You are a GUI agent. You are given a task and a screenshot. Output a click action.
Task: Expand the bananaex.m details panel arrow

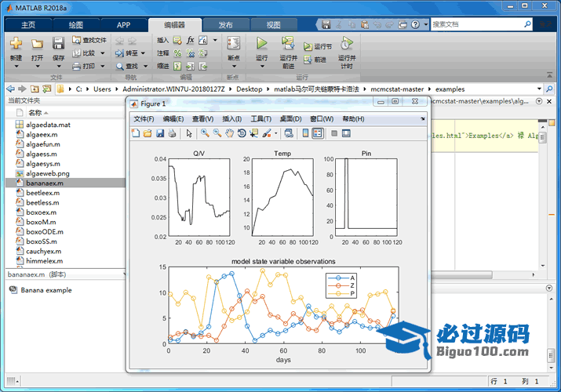click(124, 274)
